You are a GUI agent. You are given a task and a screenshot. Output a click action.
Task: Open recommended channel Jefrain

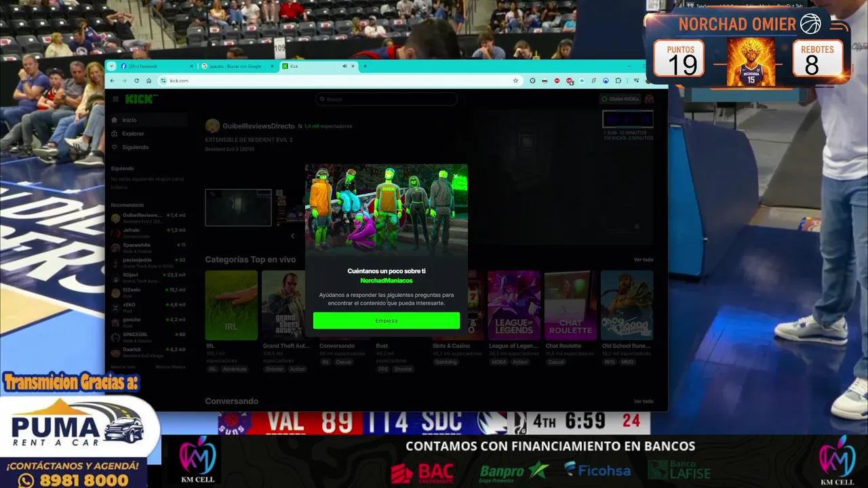(x=148, y=232)
